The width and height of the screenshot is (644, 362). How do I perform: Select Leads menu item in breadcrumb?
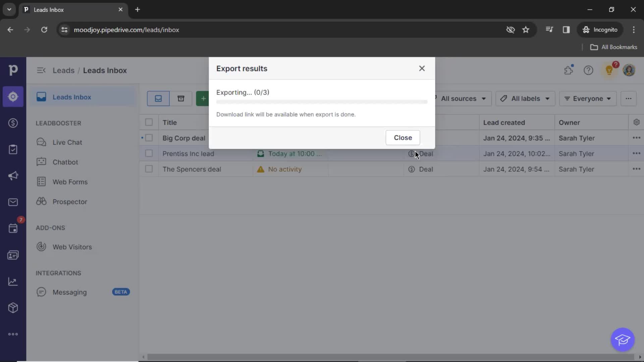click(64, 70)
